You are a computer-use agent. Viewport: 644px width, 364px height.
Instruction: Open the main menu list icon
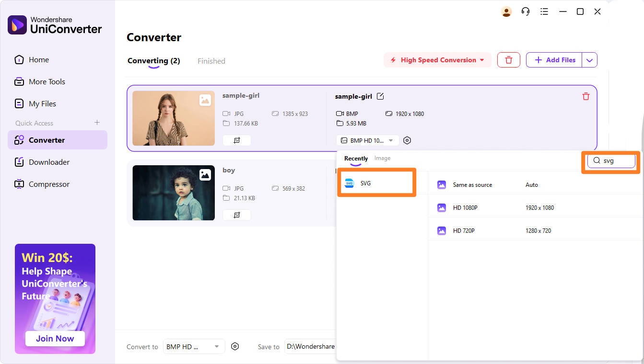coord(544,11)
